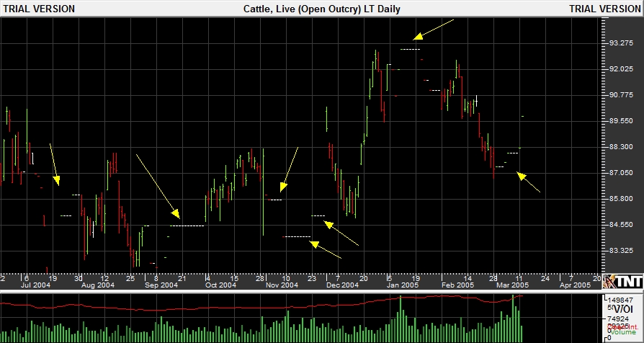Select the 149847 volume scale value
The image size is (644, 343).
click(621, 300)
